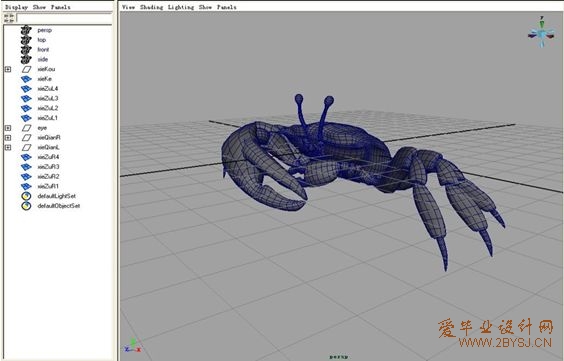The width and height of the screenshot is (564, 361).
Task: Expand the xieQianR group node
Action: coord(8,138)
